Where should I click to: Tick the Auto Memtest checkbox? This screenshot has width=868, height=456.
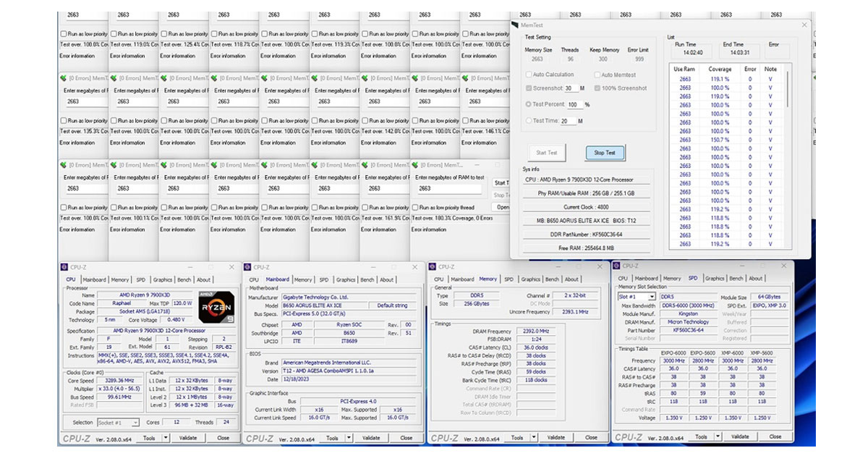tap(597, 75)
